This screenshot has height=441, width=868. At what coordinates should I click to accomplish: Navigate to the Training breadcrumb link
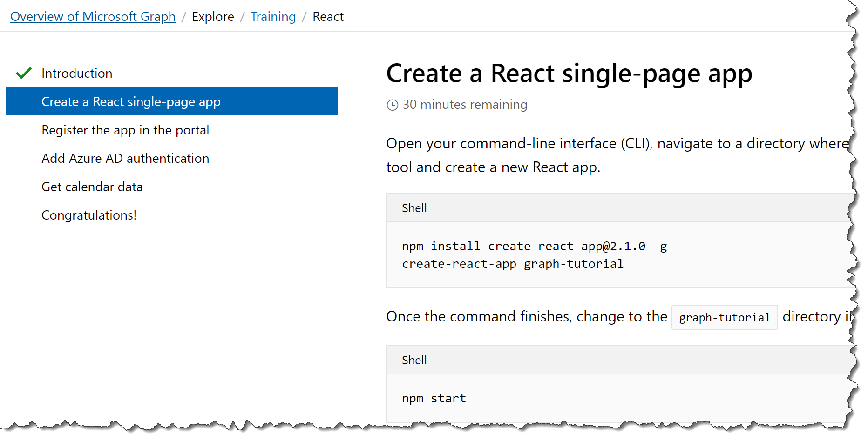tap(273, 16)
